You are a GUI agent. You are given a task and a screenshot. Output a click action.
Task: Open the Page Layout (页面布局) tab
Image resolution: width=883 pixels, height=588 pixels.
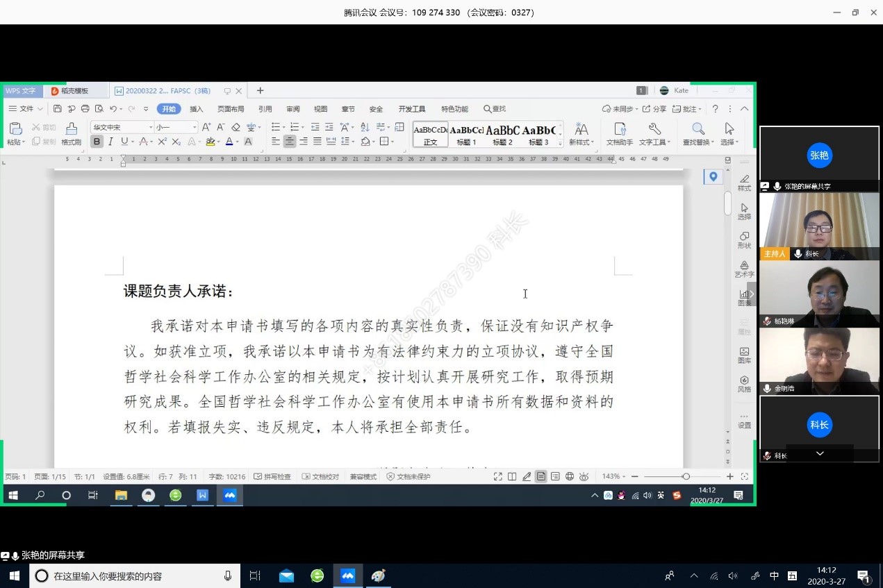click(x=231, y=109)
